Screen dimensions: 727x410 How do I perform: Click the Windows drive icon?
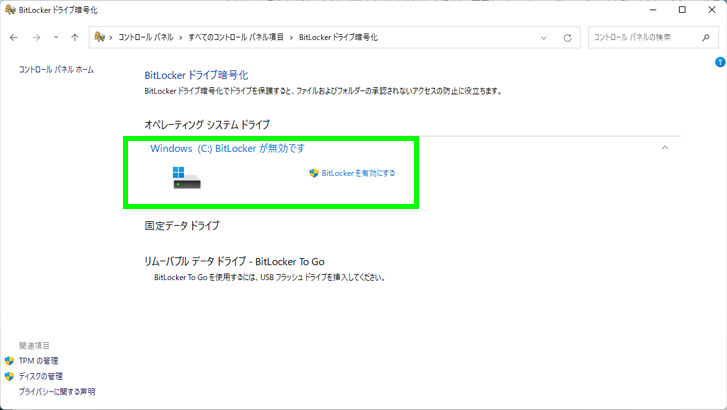[x=186, y=178]
